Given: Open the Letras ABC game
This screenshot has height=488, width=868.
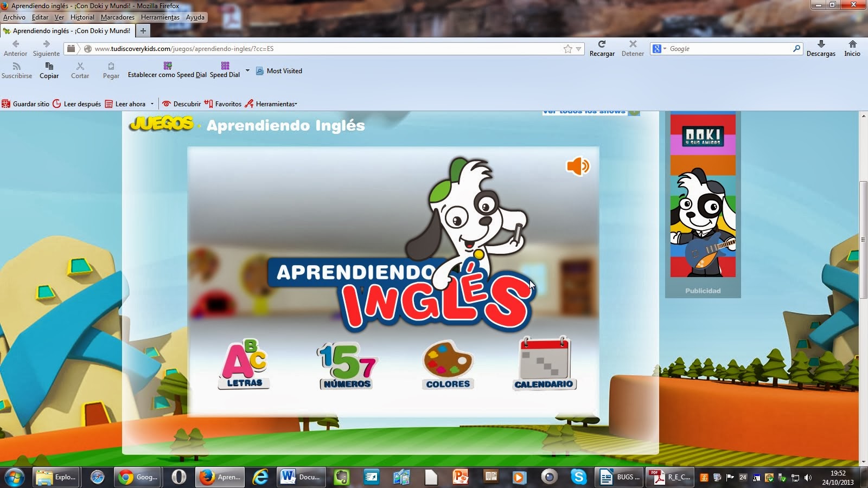Looking at the screenshot, I should click(x=244, y=364).
